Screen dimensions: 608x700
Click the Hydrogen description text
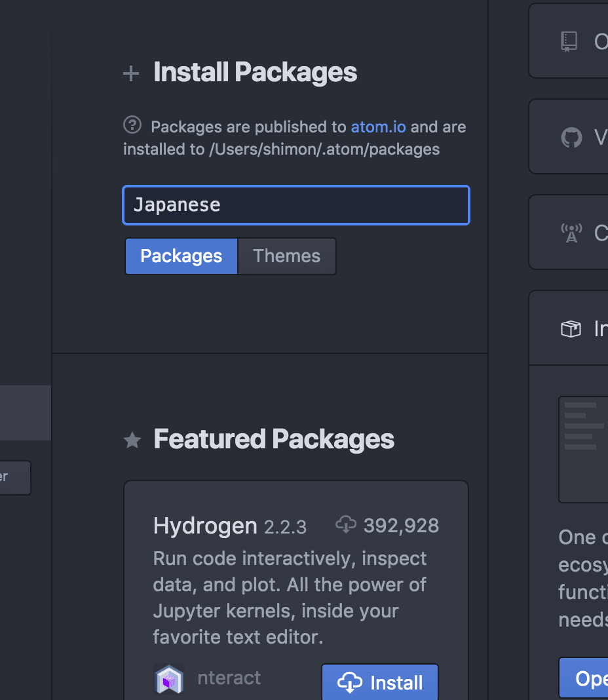[x=290, y=598]
